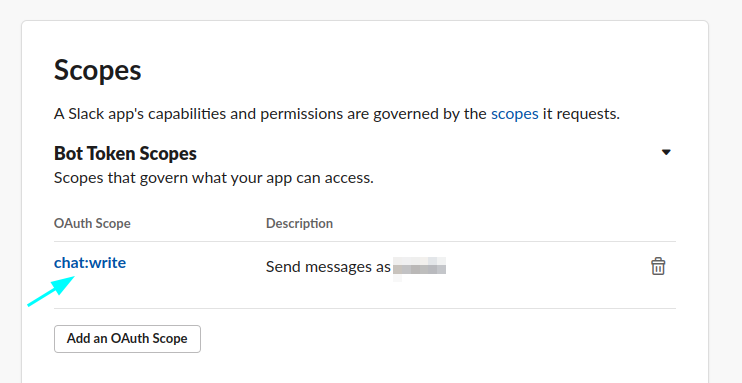Click the Slack app's capabilities sentence

pos(337,114)
